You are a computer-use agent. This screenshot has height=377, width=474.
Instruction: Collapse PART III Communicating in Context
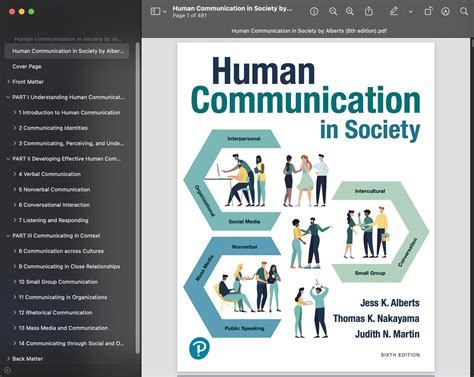tap(8, 236)
